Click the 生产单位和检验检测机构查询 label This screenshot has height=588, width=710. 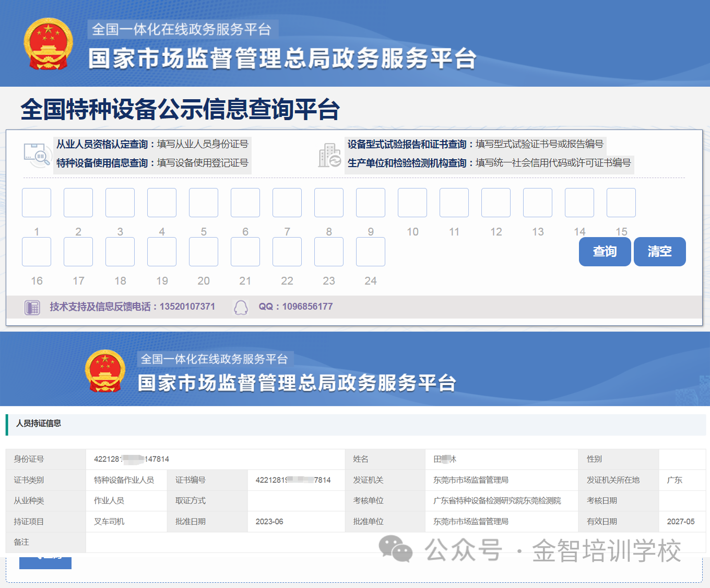pyautogui.click(x=407, y=163)
